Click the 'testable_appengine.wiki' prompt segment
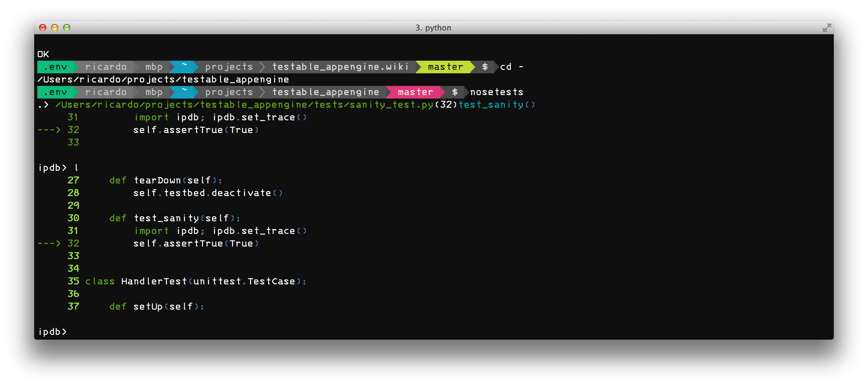Screen dimensions: 868x387 pyautogui.click(x=340, y=67)
